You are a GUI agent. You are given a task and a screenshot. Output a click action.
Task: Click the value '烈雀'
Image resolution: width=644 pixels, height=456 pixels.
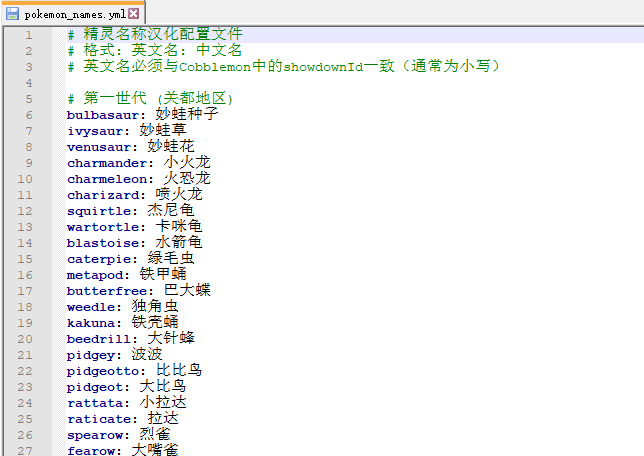(x=155, y=435)
